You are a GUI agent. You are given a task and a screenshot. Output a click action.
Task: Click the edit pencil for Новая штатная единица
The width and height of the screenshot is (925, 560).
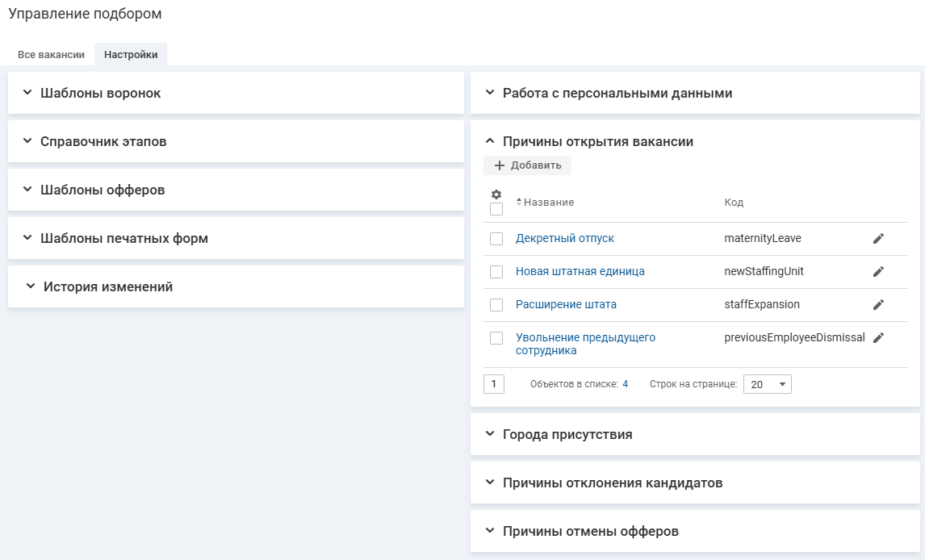(x=878, y=272)
